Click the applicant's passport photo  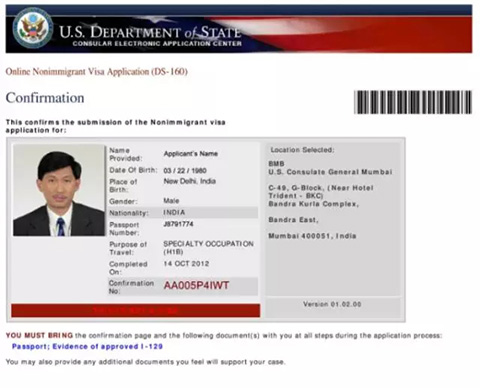(x=59, y=190)
